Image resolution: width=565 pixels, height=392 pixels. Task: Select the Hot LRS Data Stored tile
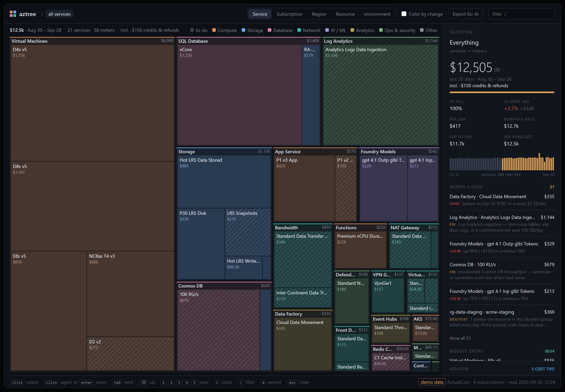pos(224,181)
